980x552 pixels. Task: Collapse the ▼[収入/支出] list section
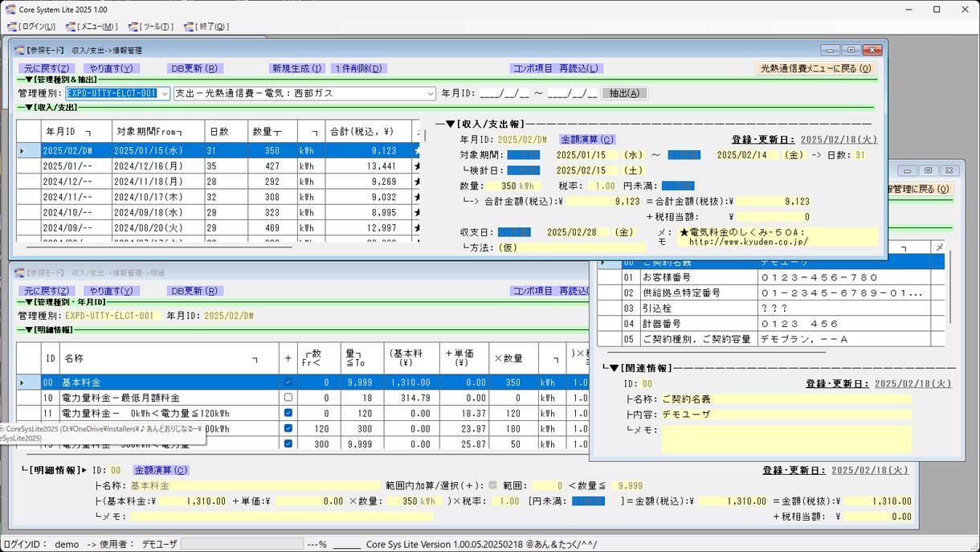[x=28, y=107]
